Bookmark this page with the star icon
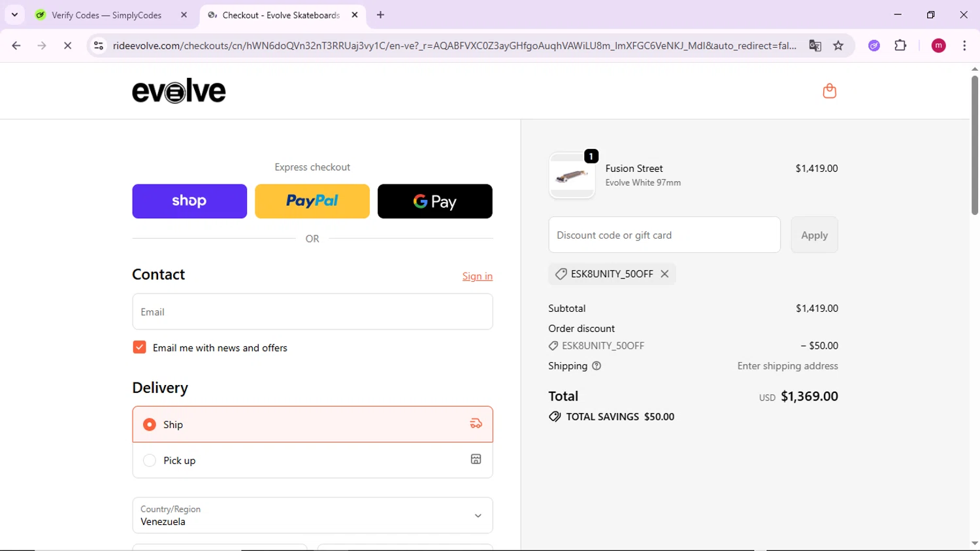This screenshot has height=551, width=980. (x=838, y=46)
